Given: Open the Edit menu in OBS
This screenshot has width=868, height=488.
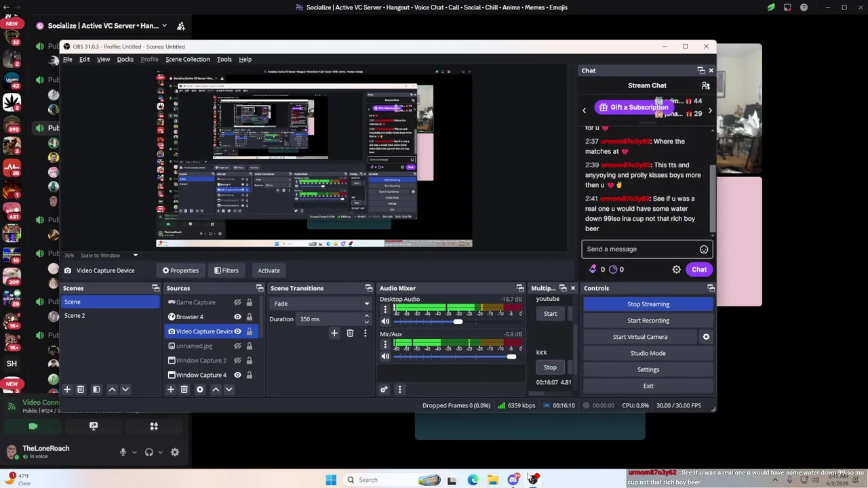Looking at the screenshot, I should [84, 60].
